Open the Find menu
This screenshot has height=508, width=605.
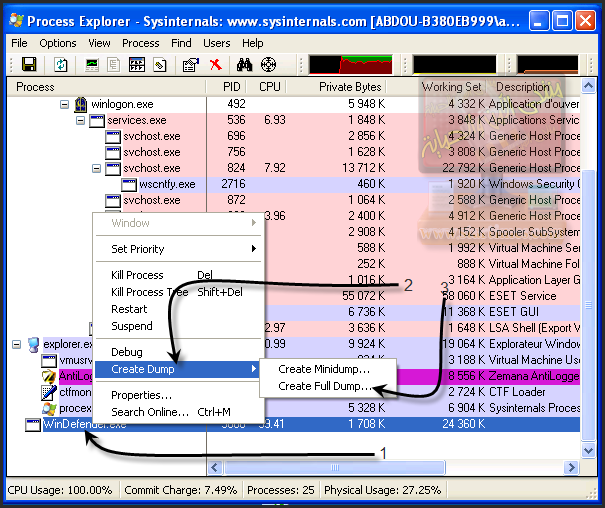(x=181, y=43)
